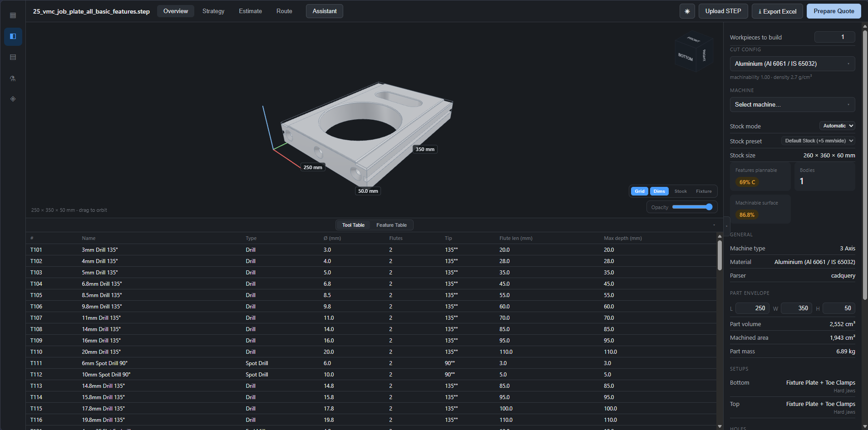The image size is (868, 430).
Task: Click the Prepare Quote button
Action: (833, 11)
